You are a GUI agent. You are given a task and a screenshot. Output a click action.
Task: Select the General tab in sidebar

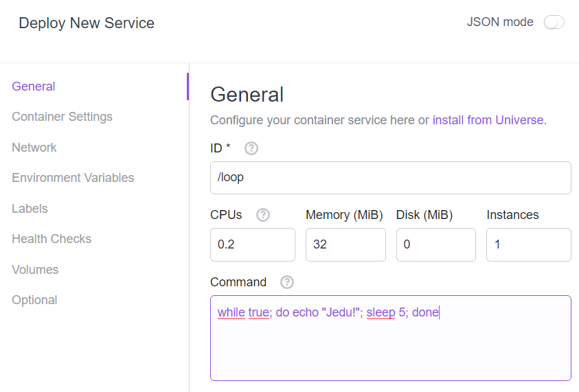click(x=33, y=87)
